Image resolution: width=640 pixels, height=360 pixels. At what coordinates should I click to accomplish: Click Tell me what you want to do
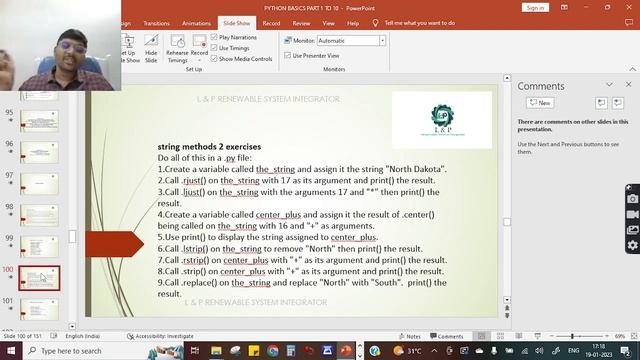pyautogui.click(x=420, y=23)
